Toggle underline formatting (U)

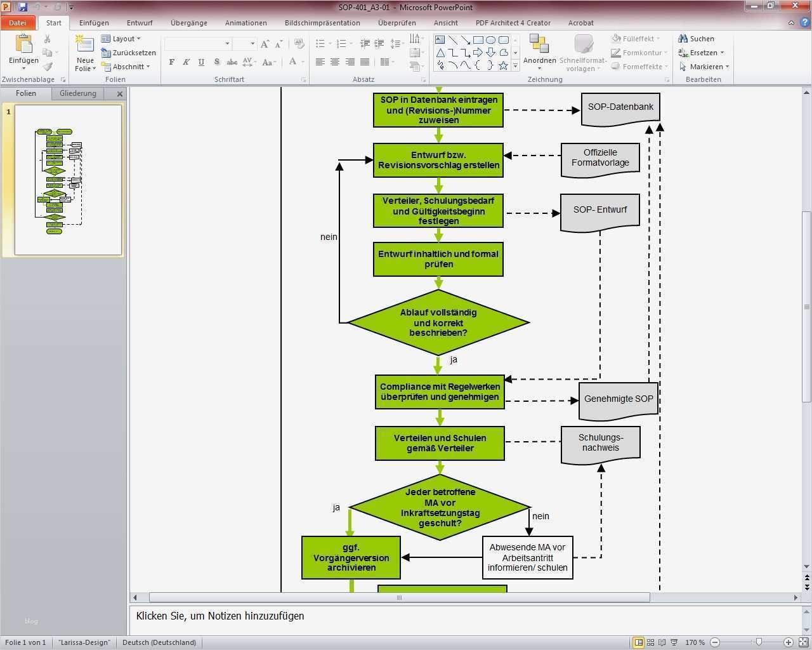[201, 62]
